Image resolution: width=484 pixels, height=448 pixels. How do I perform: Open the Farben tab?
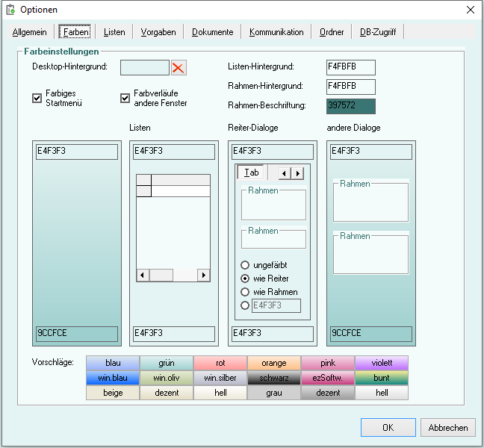(75, 32)
